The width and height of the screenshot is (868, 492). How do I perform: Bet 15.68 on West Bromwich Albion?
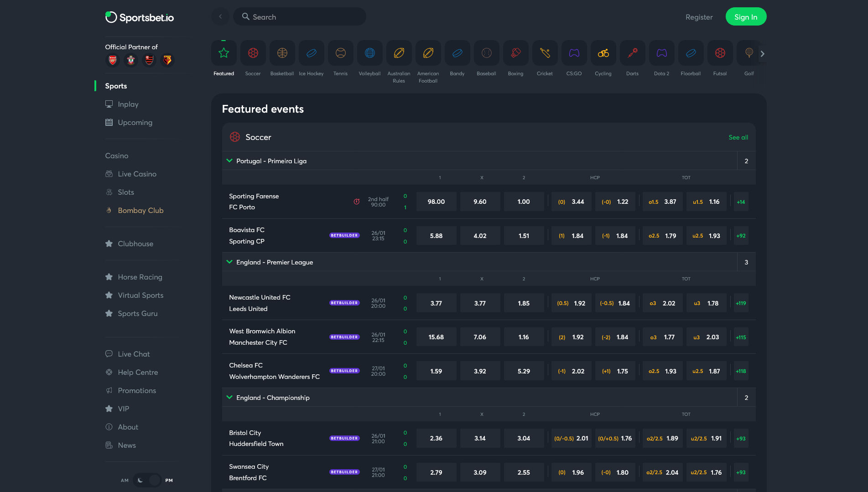click(436, 337)
